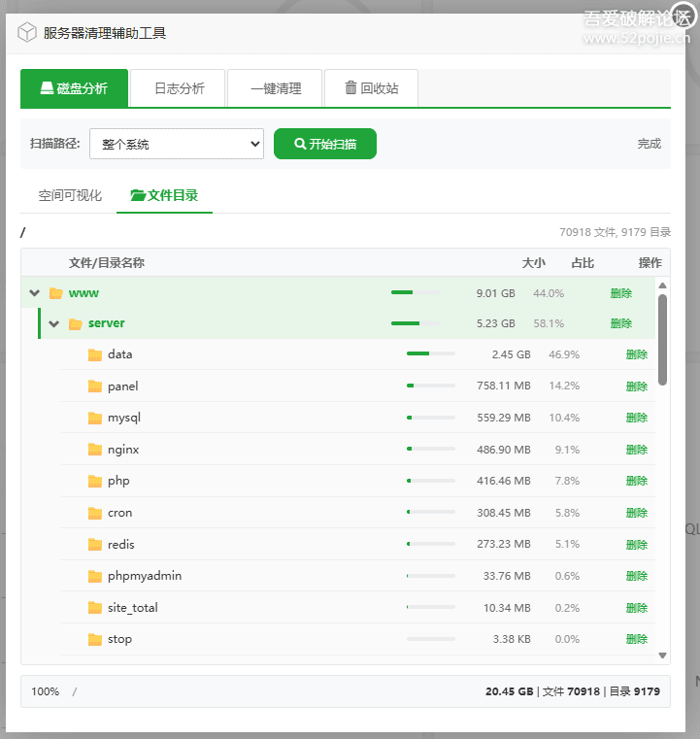
Task: Open the scan path dropdown
Action: tap(177, 144)
